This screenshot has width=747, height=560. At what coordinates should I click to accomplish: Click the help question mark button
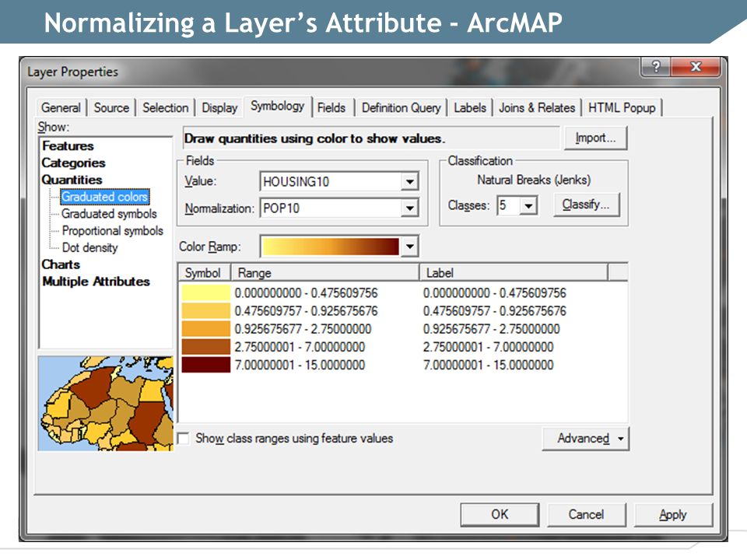[x=655, y=66]
